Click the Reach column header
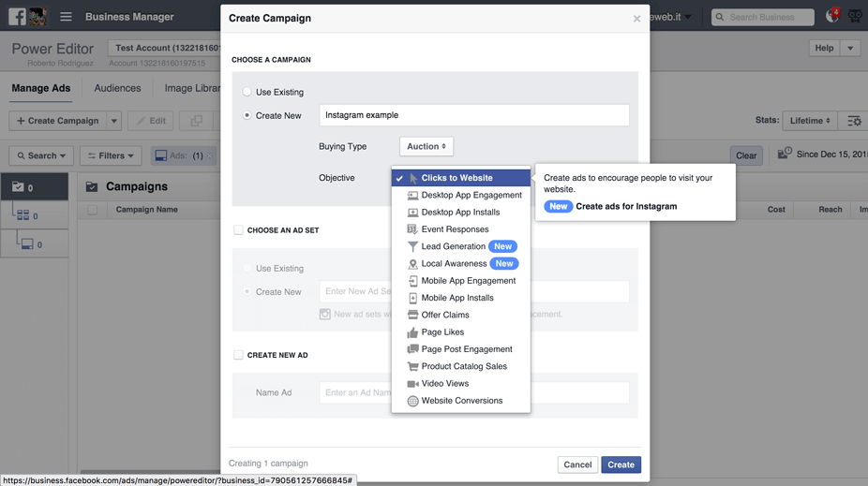Screen dimensions: 868x486 [x=830, y=210]
